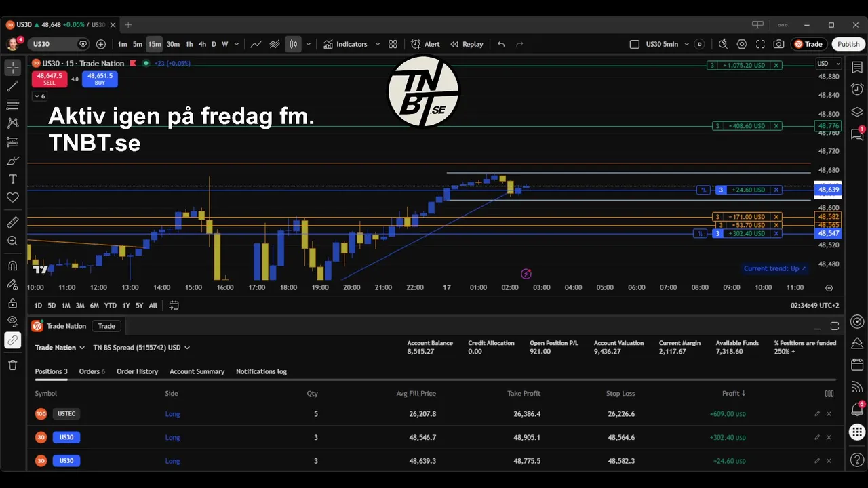Open the US30 symbol search field
Viewport: 868px width, 488px height.
click(x=60, y=44)
